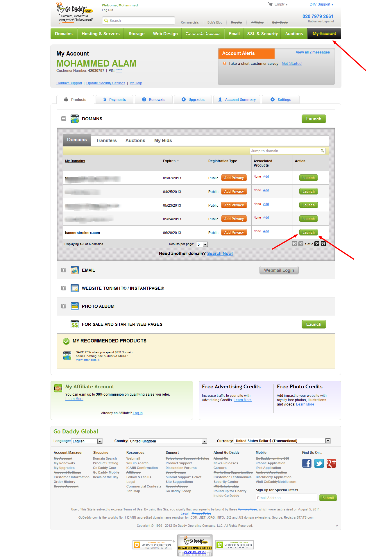392x559 pixels.
Task: Open Hosting & Servers menu
Action: [x=101, y=34]
